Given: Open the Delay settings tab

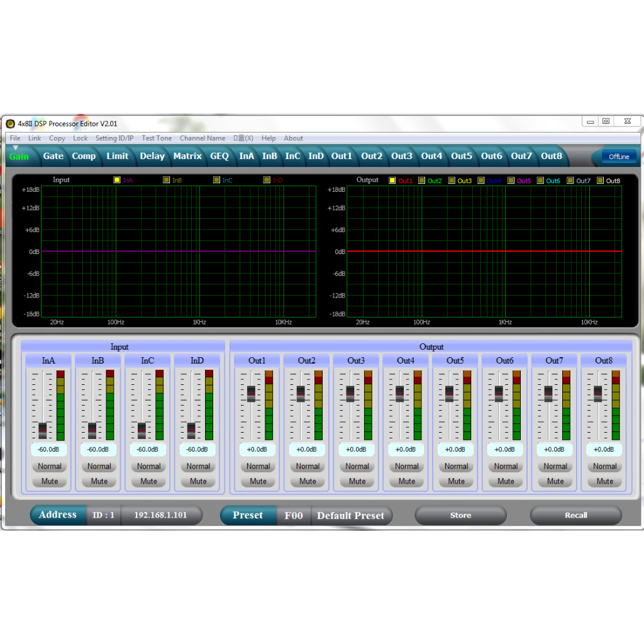Looking at the screenshot, I should 152,156.
